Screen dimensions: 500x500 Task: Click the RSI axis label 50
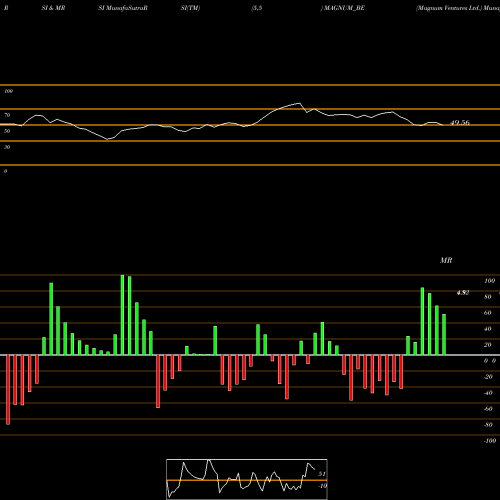pos(7,131)
